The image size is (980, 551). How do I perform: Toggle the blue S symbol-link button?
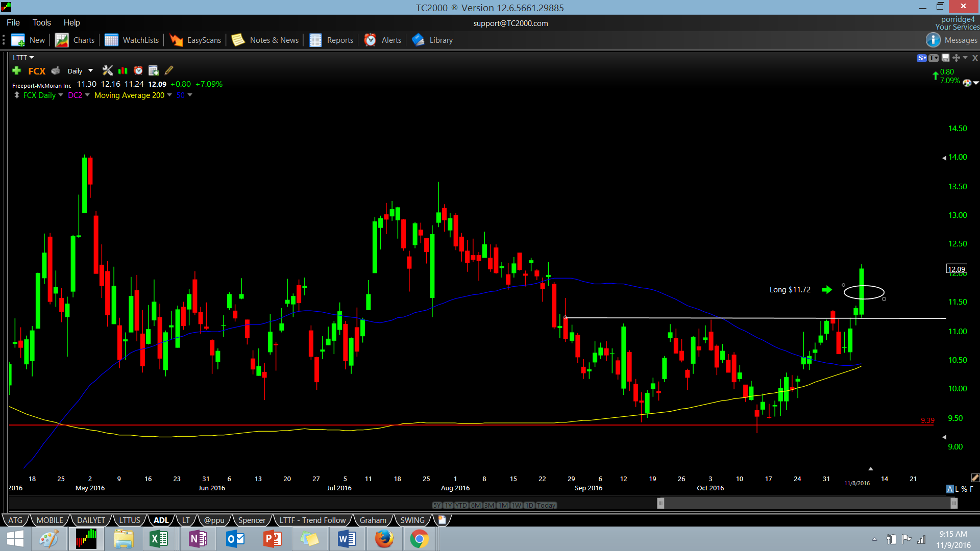(922, 58)
